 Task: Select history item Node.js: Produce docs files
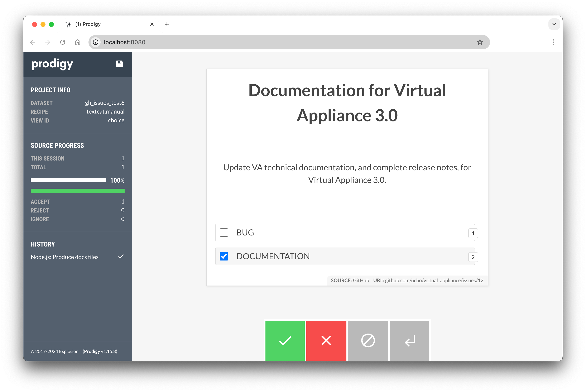pyautogui.click(x=64, y=257)
